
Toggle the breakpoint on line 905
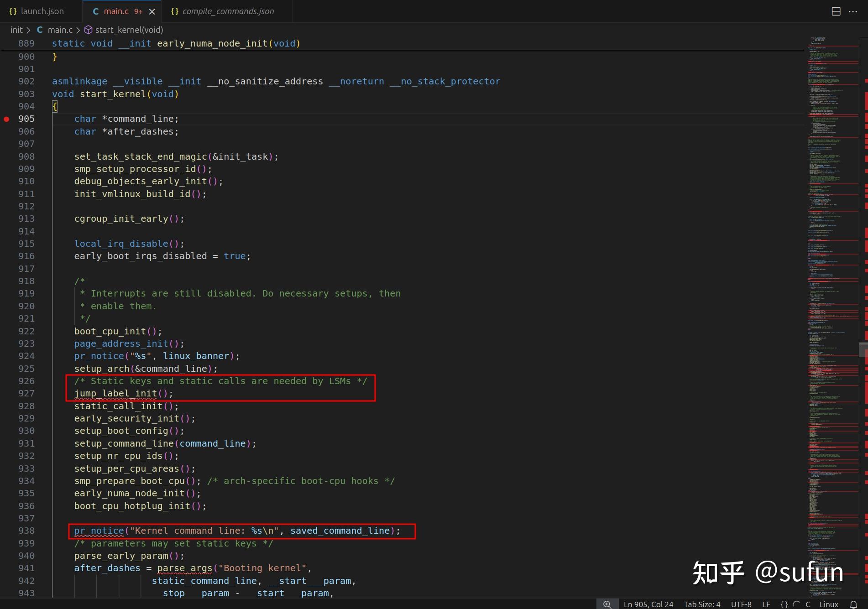pos(7,119)
